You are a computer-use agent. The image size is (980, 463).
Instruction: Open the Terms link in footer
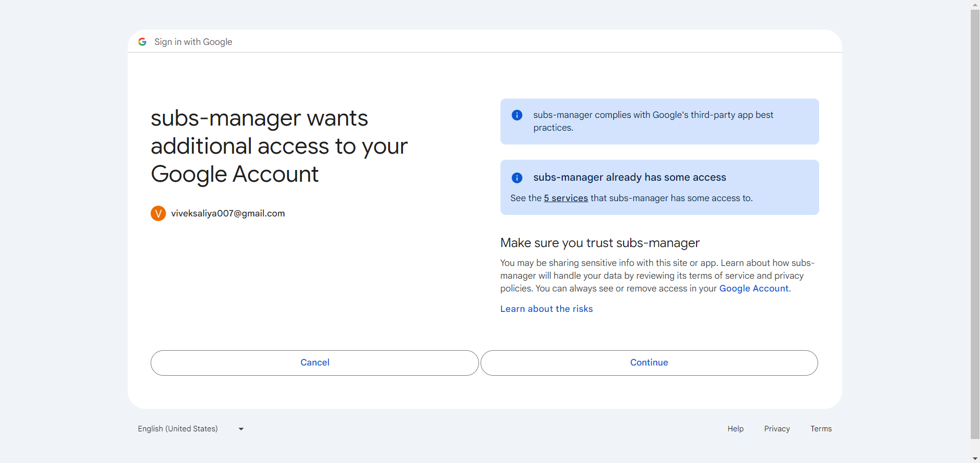pos(821,429)
